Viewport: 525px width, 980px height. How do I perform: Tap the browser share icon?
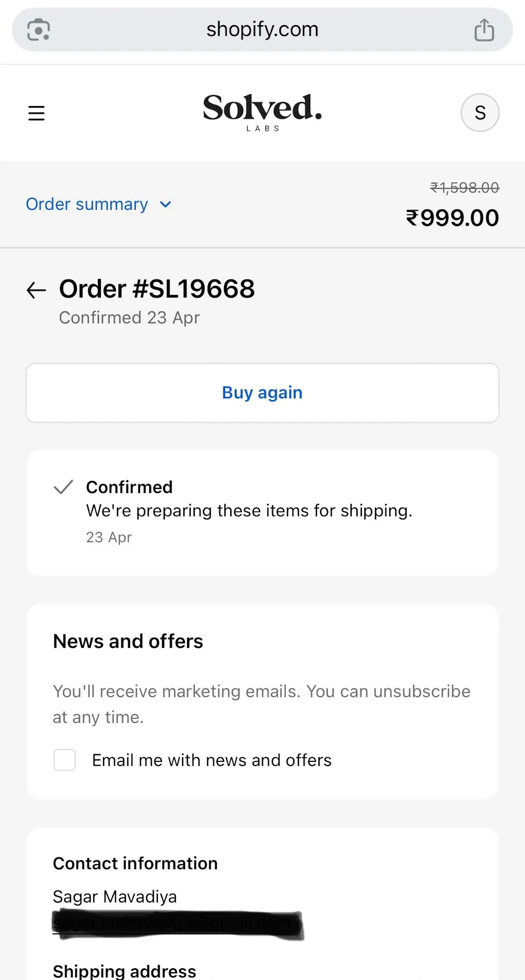[x=484, y=30]
